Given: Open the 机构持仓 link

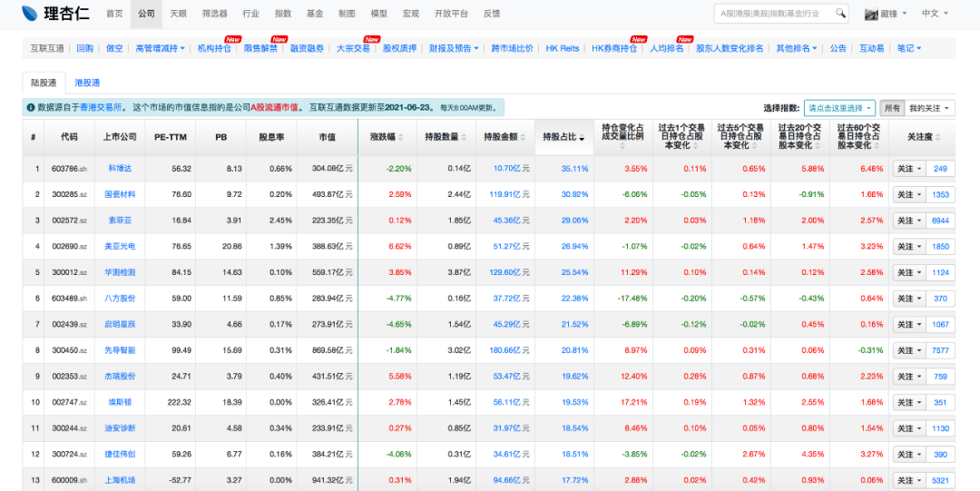Looking at the screenshot, I should [x=214, y=48].
